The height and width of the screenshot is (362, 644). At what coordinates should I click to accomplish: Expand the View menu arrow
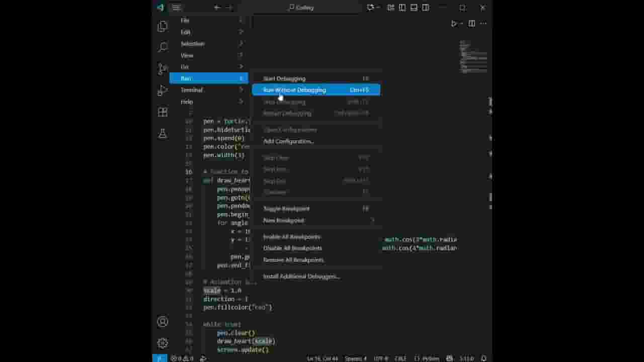241,55
